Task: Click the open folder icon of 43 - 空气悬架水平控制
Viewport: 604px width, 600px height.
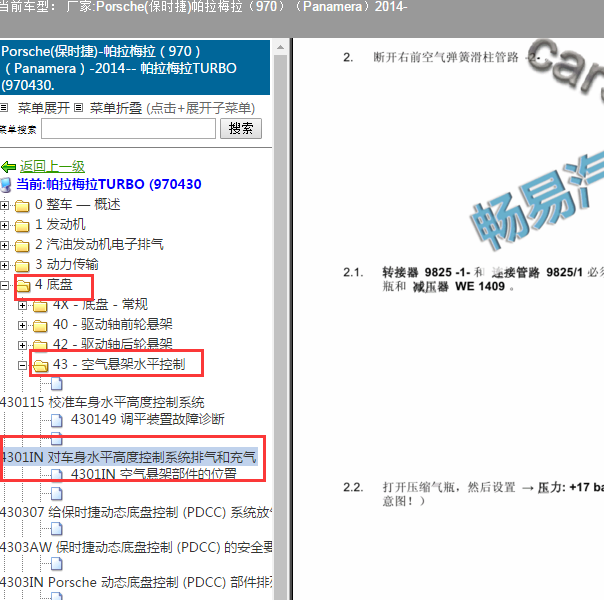Action: click(40, 365)
